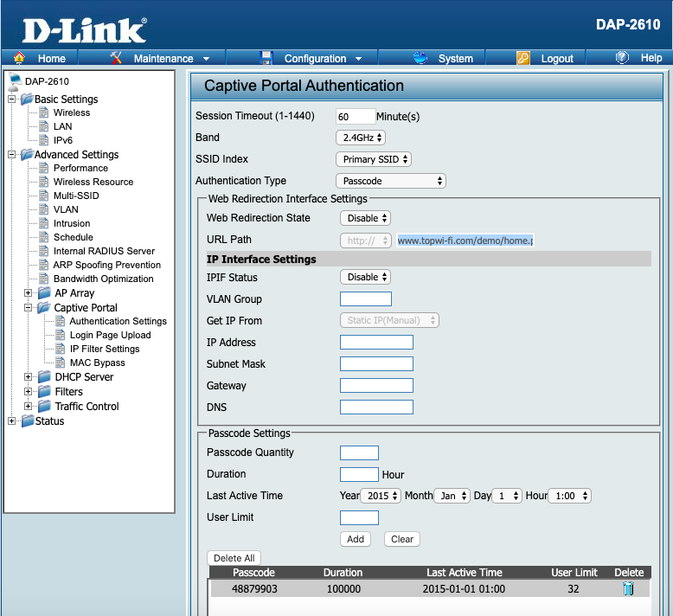Click the Filters folder icon

click(44, 392)
